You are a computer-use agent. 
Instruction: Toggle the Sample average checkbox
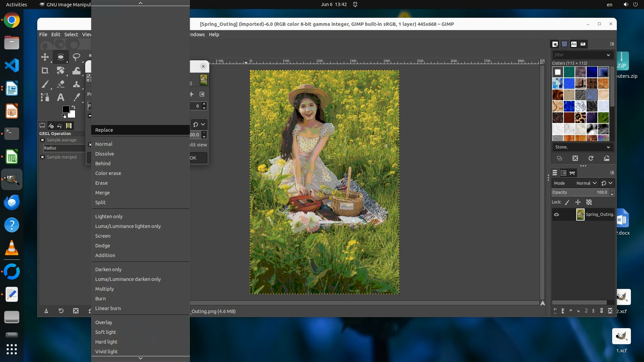(x=43, y=140)
